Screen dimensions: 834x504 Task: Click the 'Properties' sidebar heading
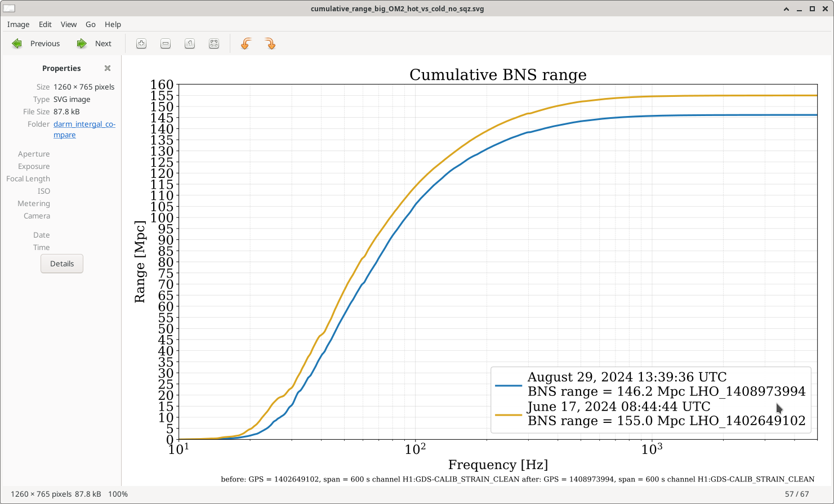click(x=61, y=68)
